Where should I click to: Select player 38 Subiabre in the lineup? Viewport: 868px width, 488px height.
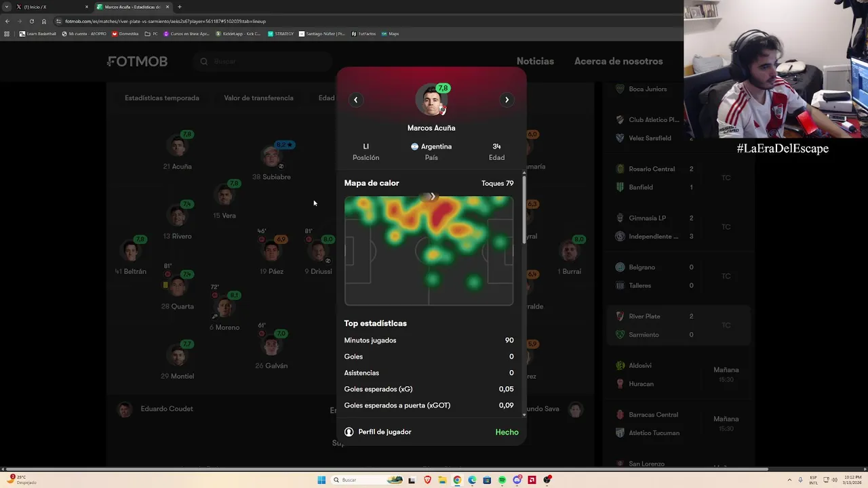pos(271,161)
